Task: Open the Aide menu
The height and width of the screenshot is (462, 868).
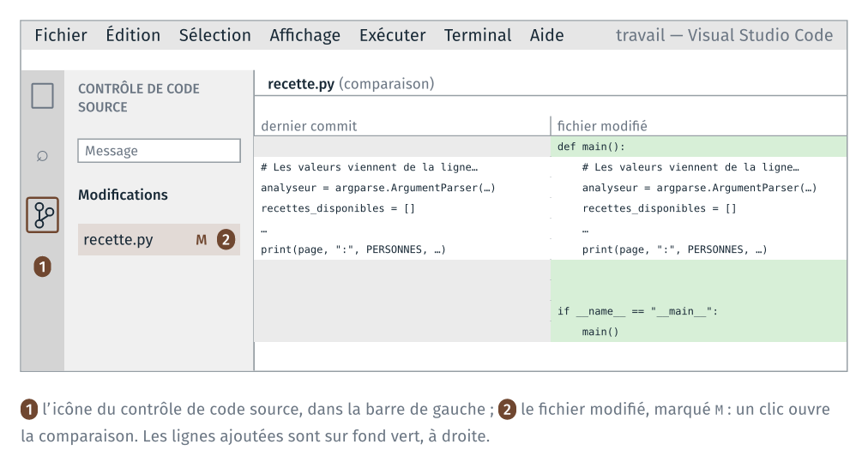Action: click(547, 35)
